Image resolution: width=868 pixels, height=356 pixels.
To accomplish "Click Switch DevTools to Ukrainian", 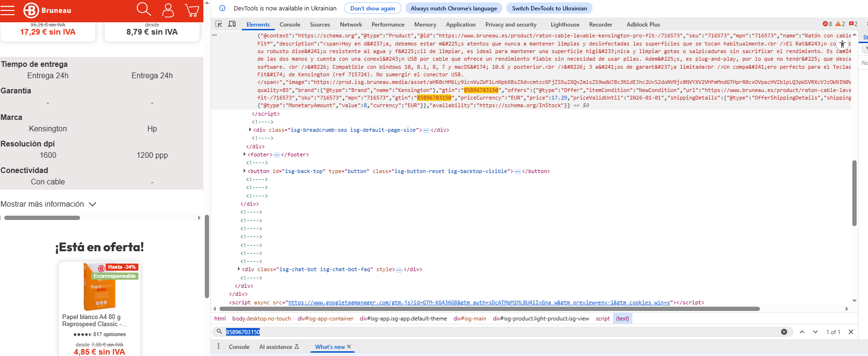I will 549,8.
